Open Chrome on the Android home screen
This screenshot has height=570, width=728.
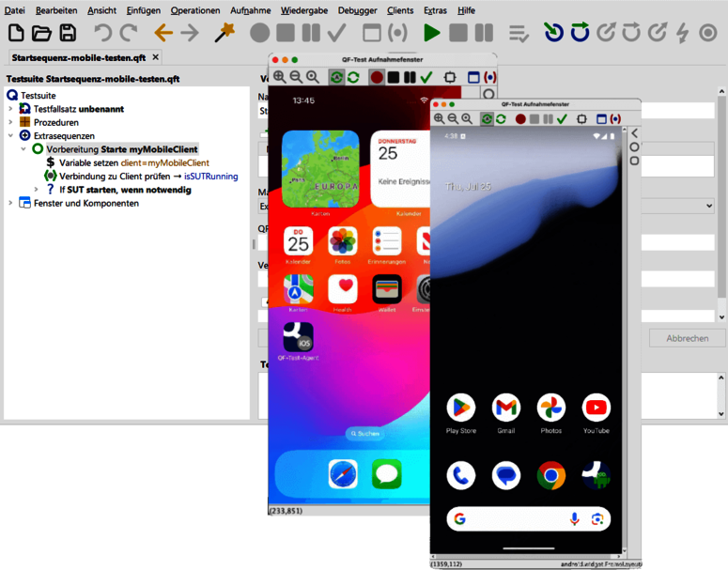(x=550, y=475)
